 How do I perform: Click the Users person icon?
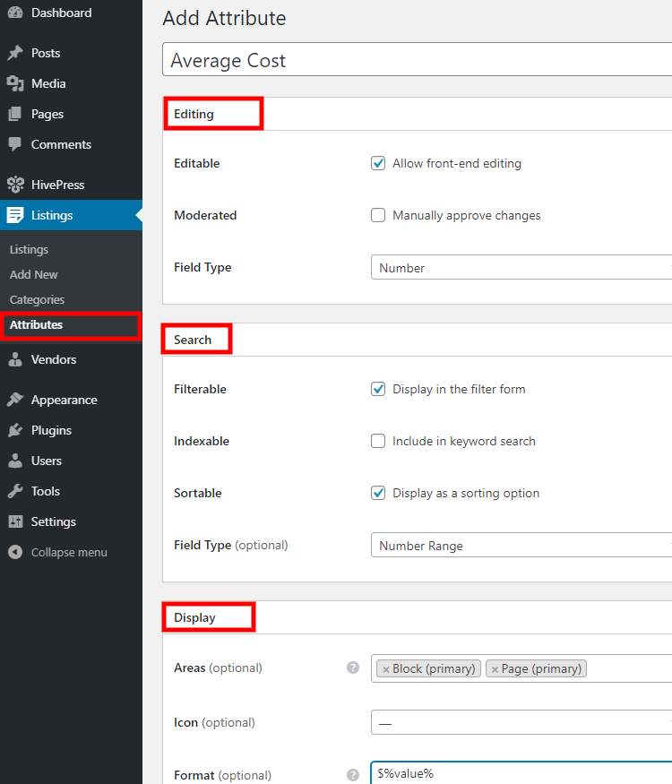(15, 461)
